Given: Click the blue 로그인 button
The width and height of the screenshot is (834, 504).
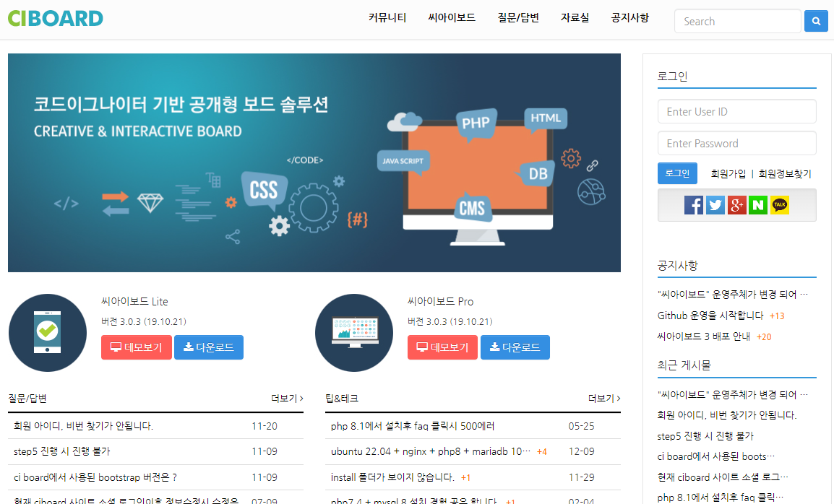Looking at the screenshot, I should click(677, 173).
